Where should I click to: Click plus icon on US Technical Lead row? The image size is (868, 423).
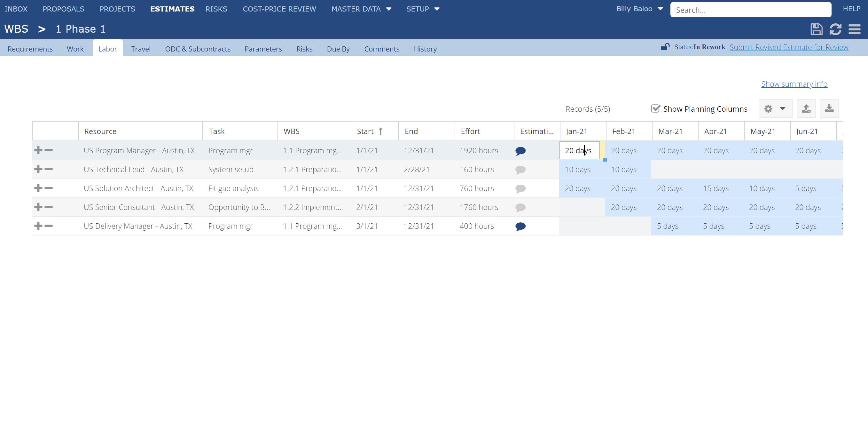[x=38, y=169]
